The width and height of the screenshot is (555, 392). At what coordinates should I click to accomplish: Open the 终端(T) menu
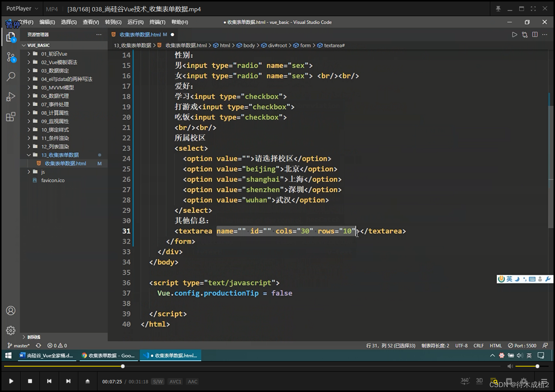[157, 22]
